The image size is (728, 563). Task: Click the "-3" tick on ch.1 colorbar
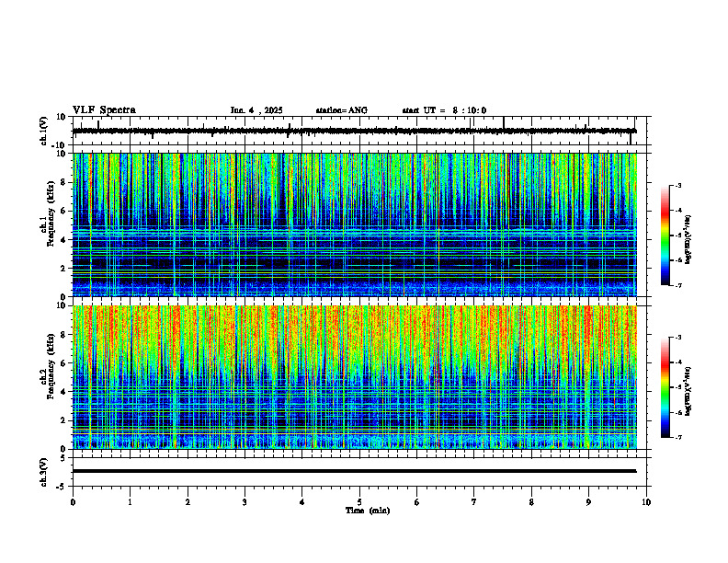point(678,185)
